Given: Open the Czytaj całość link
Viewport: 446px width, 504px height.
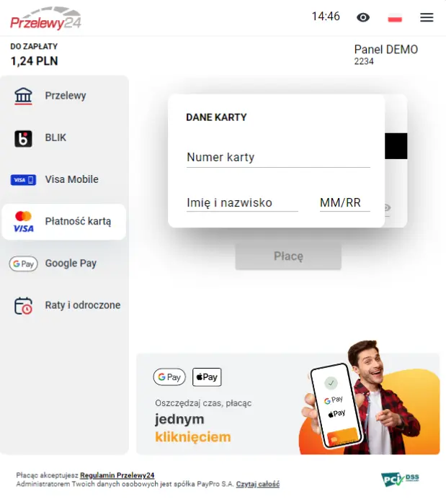Looking at the screenshot, I should pos(257,484).
